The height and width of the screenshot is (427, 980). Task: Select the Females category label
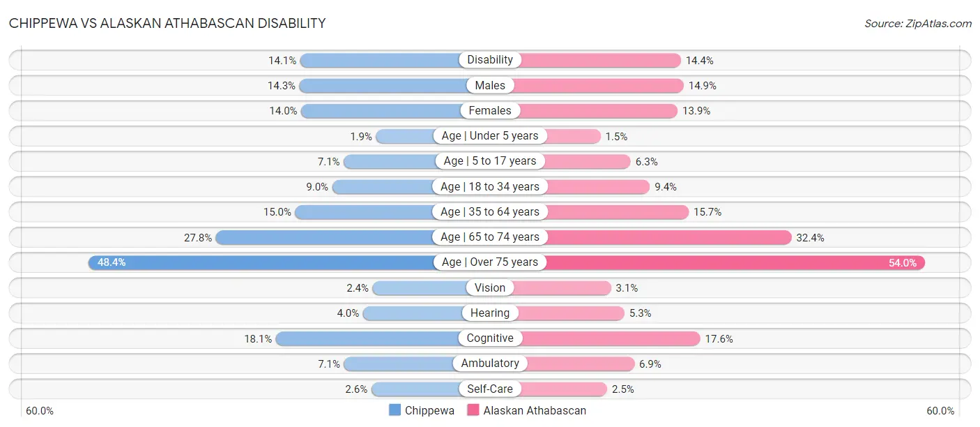point(490,110)
